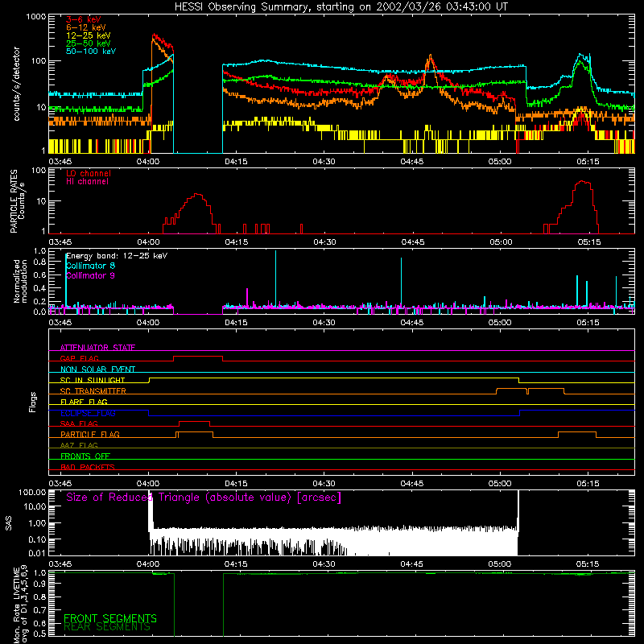Select the Collimator 9 legend label
644x644 pixels.
click(90, 275)
